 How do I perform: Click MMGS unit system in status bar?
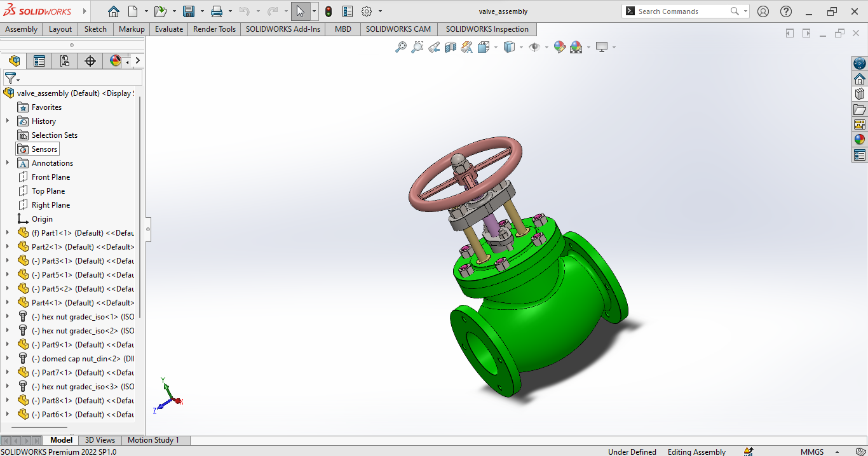point(812,452)
